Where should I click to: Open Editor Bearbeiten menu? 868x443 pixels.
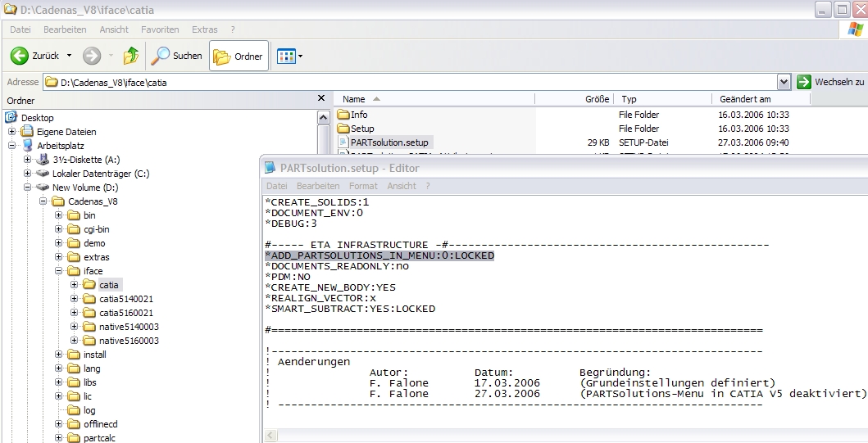(x=318, y=186)
